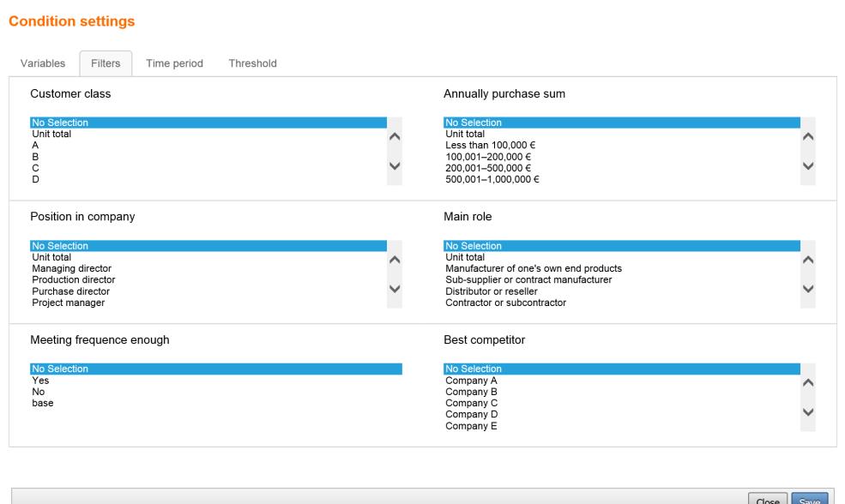Click the up arrow in Best competitor list
Screen dimensions: 845x504
pos(808,383)
